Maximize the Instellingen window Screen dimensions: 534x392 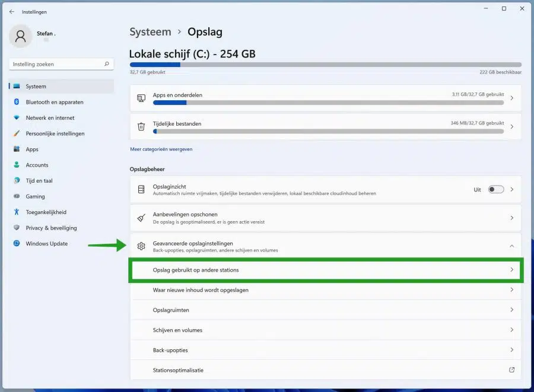[x=504, y=8]
